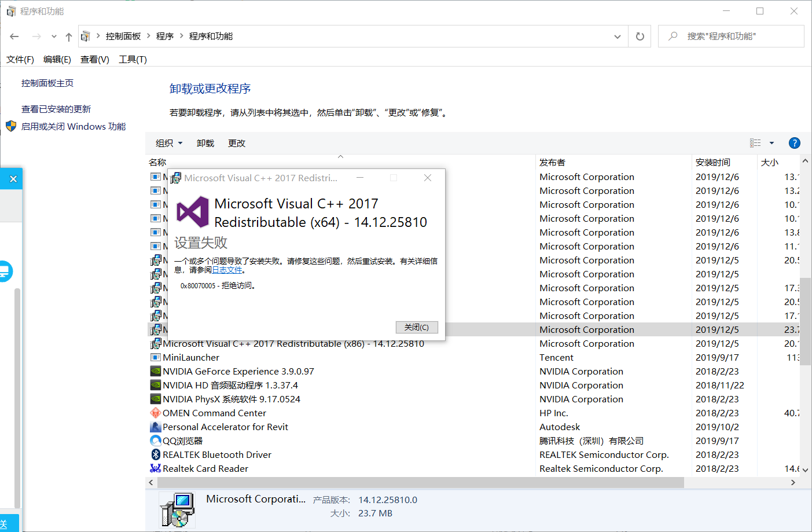Click the Realtek Card Reader icon
This screenshot has height=532, width=812.
(156, 469)
